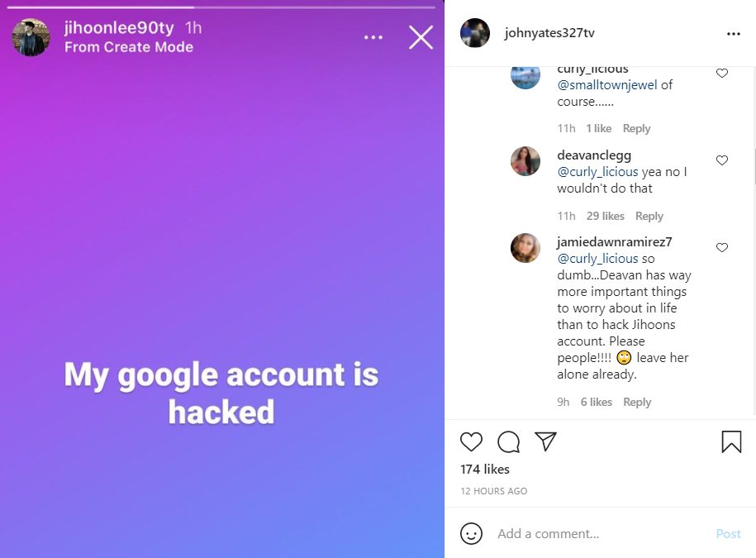
Task: Save post with the bookmark icon
Action: (x=731, y=441)
